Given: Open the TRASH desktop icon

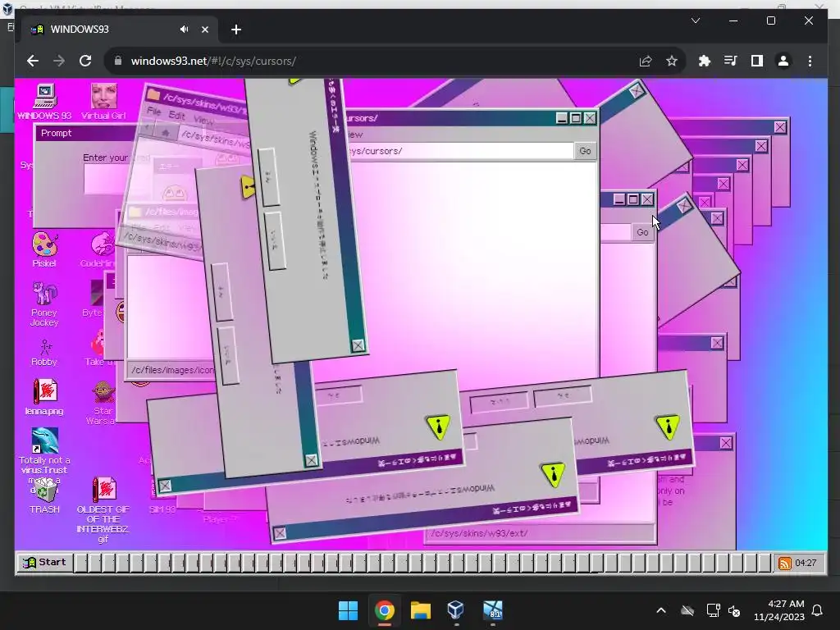Looking at the screenshot, I should pyautogui.click(x=44, y=495).
